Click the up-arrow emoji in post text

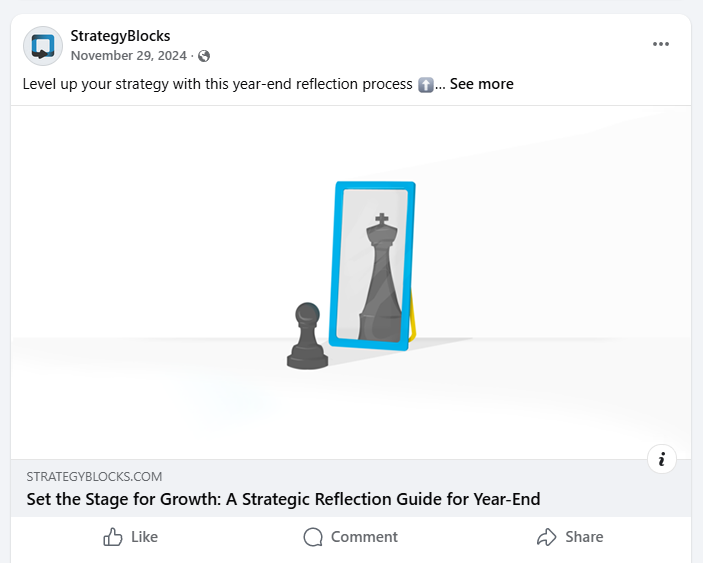point(425,84)
